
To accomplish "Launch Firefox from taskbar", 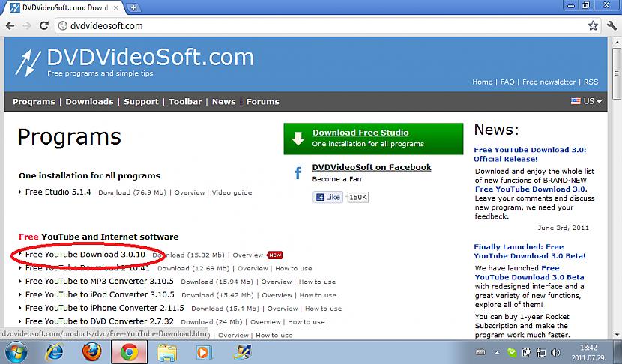I will (91, 352).
